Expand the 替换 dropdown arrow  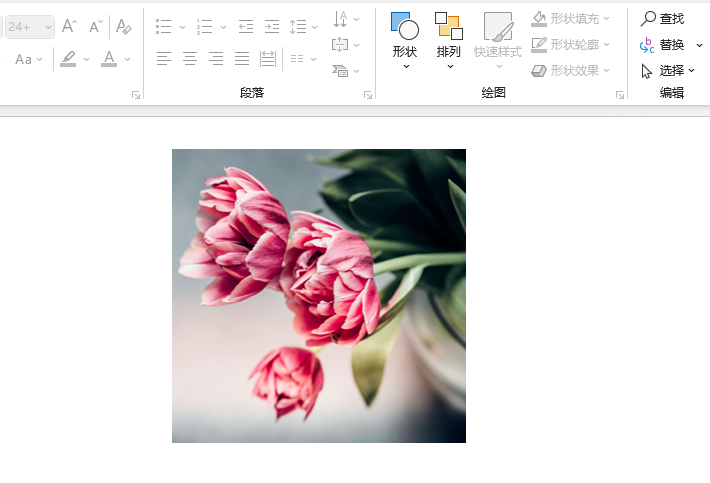tap(699, 45)
